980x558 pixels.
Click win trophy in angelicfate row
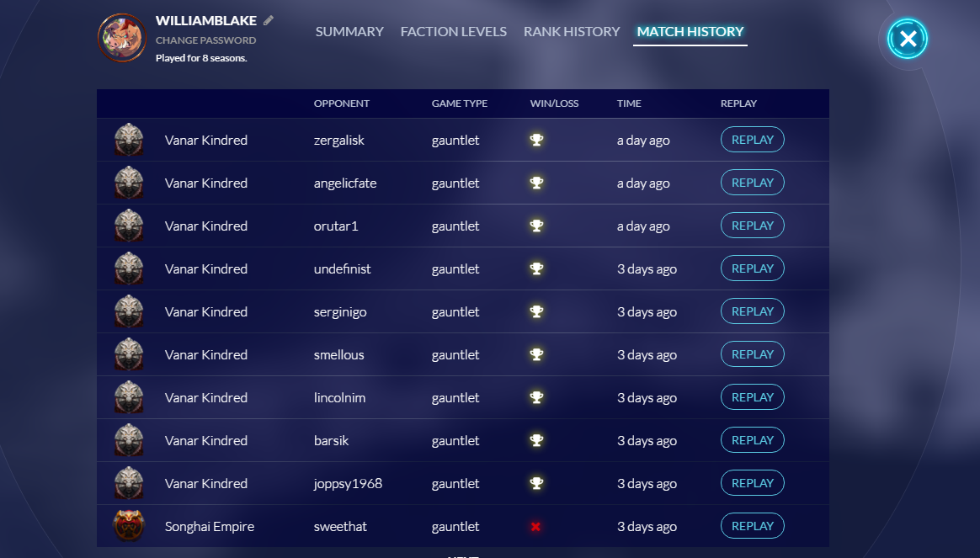click(536, 183)
